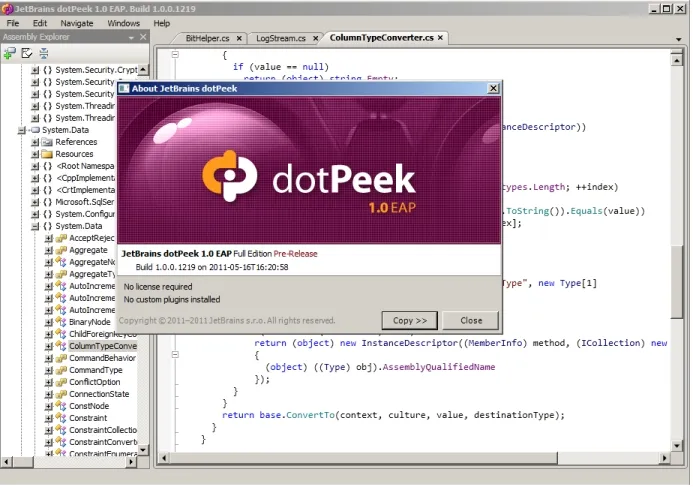Switch to the LogStream.cs tab
This screenshot has height=487, width=693.
[x=281, y=38]
